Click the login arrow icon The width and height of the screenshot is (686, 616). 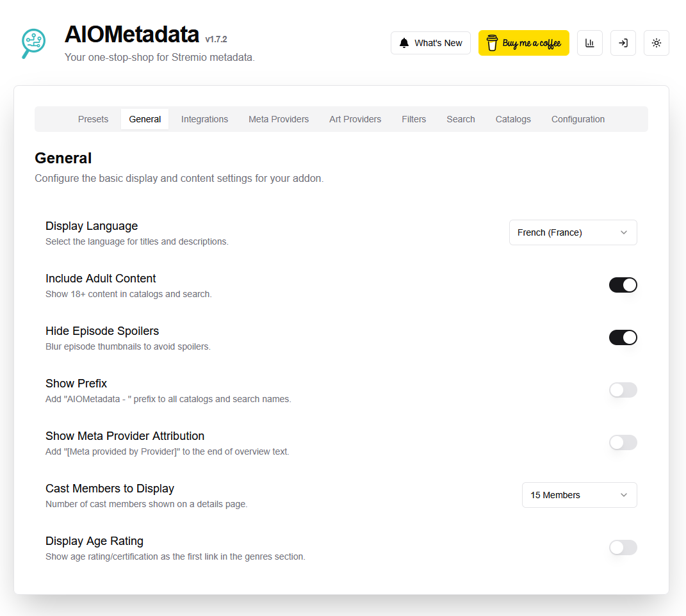(623, 43)
